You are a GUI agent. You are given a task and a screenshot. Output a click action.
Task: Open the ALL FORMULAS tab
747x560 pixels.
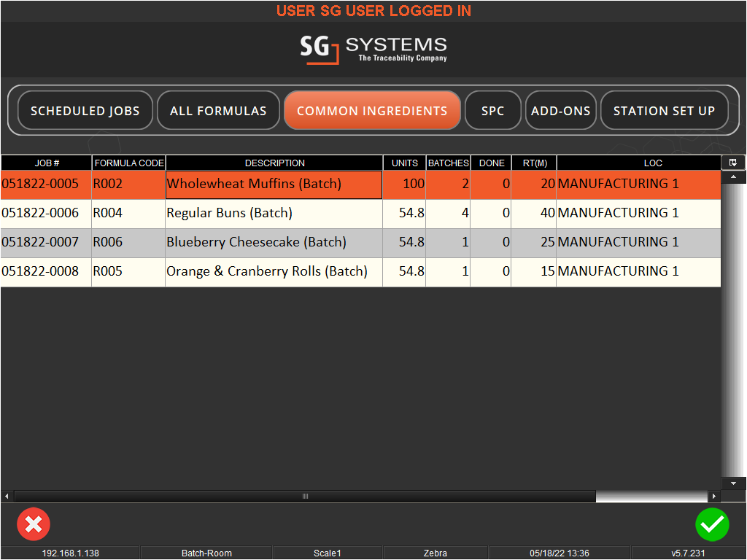(218, 110)
